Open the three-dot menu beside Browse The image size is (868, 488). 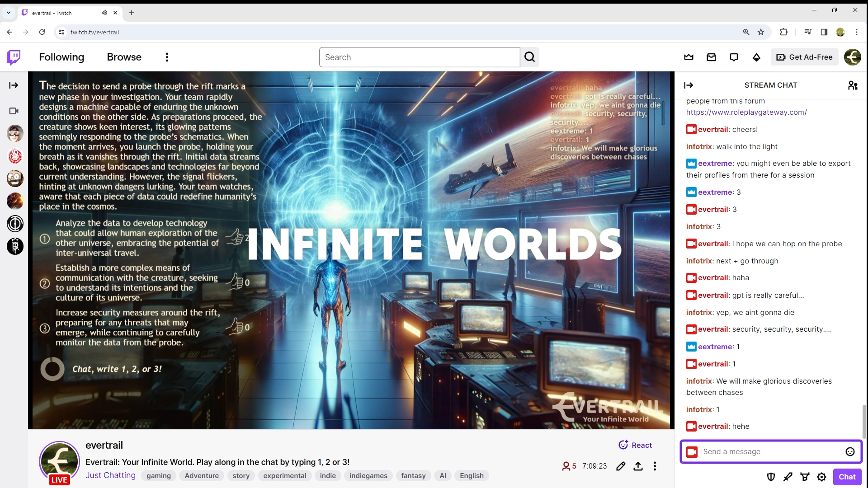tap(167, 57)
